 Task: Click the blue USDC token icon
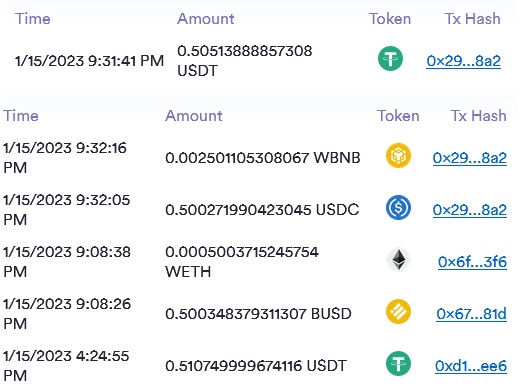[398, 207]
